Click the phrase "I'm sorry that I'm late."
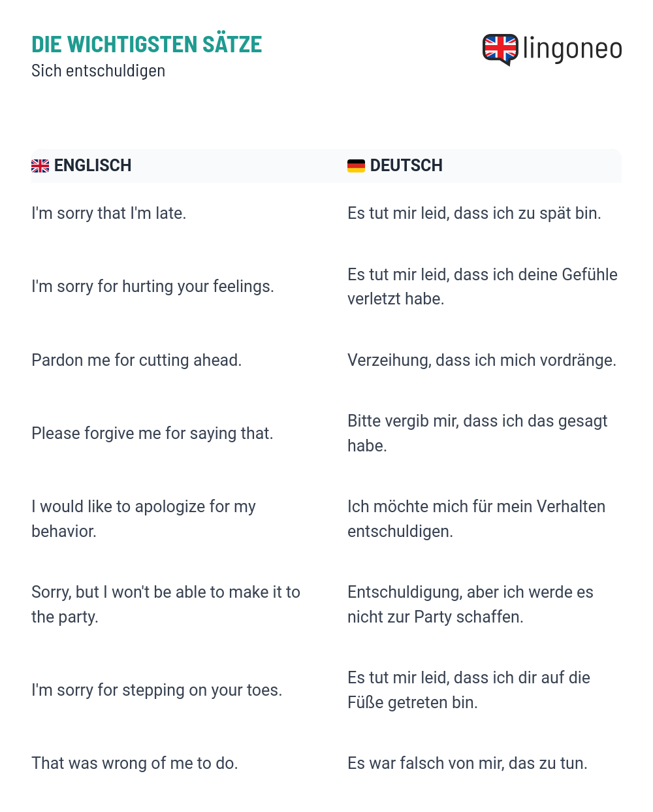653x812 pixels. (109, 213)
